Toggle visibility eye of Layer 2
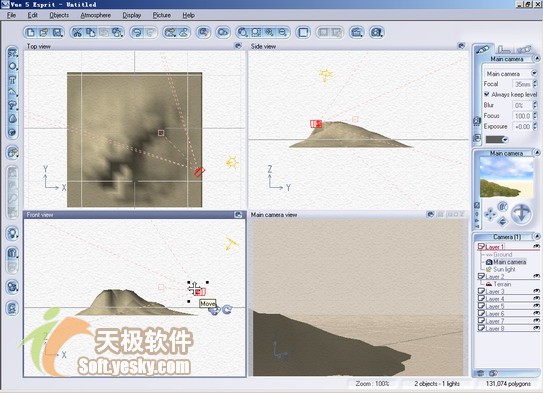This screenshot has height=393, width=543. [x=536, y=276]
